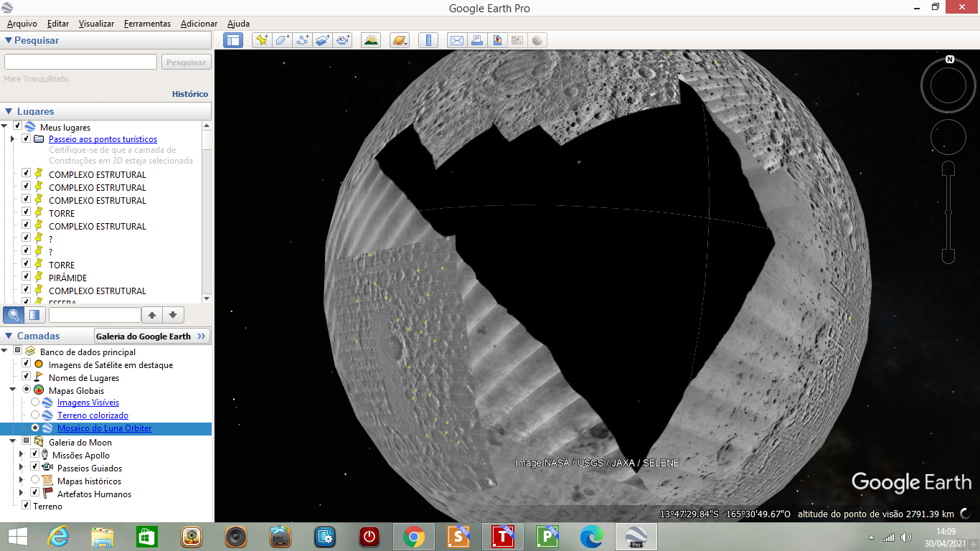Collapse Banco de dados principal node

[5, 352]
